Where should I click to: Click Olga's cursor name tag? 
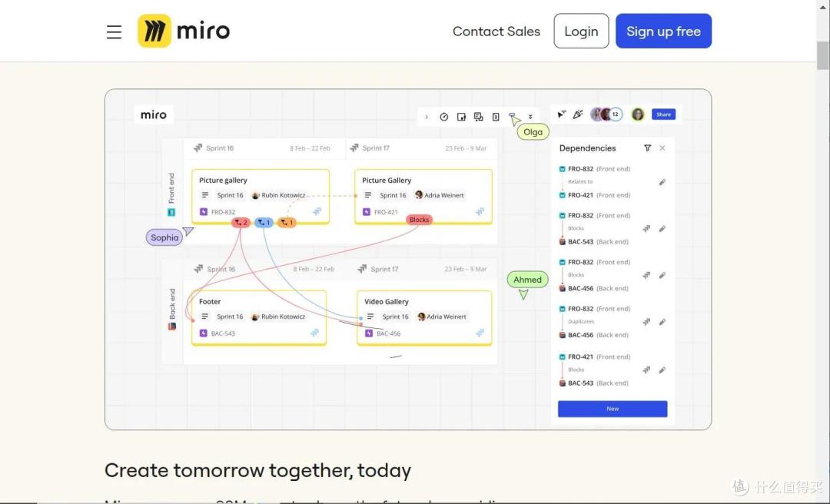pos(533,132)
